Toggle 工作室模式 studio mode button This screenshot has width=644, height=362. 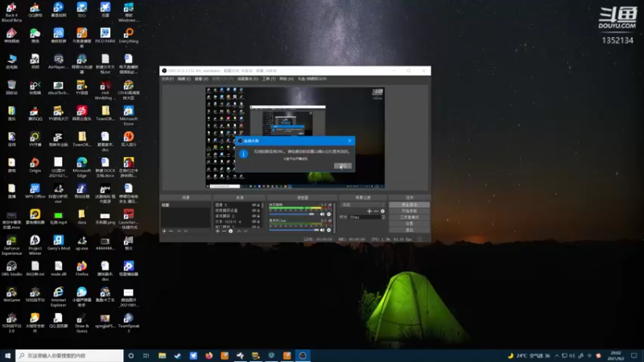coord(409,217)
